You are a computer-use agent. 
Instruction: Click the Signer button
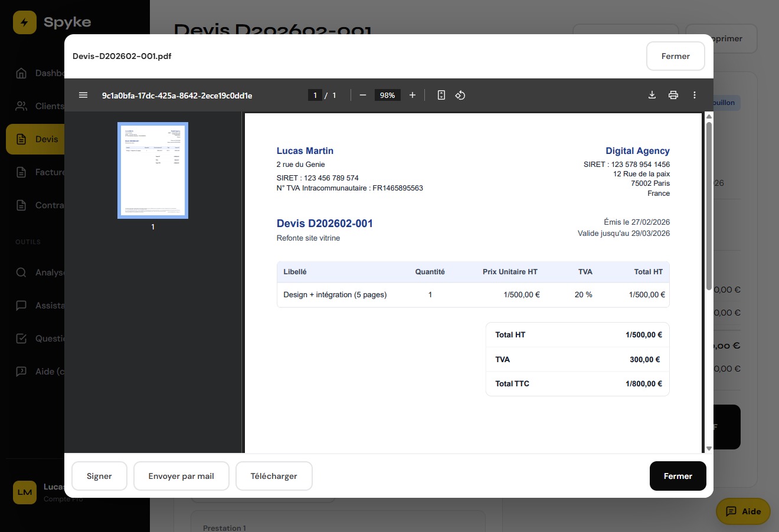pos(99,476)
